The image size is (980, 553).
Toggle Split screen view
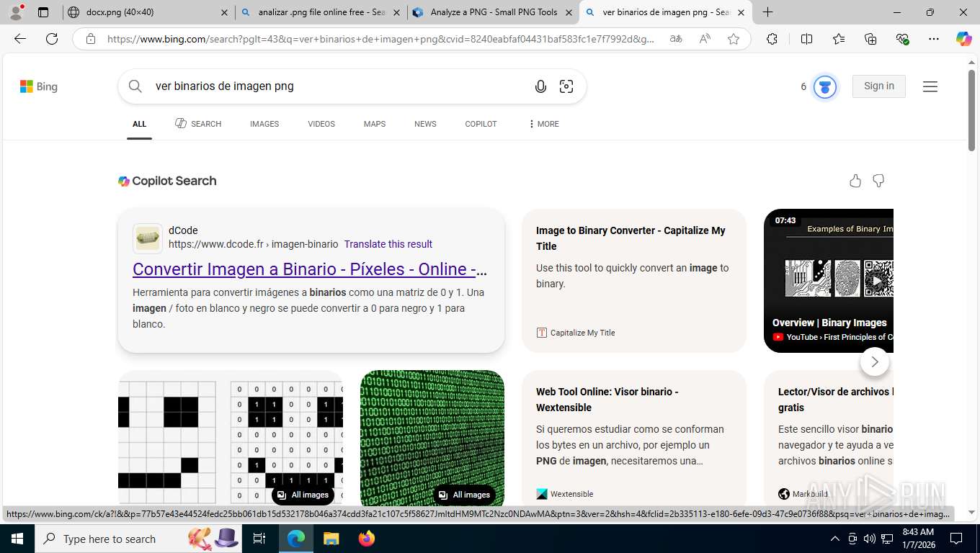pos(806,39)
